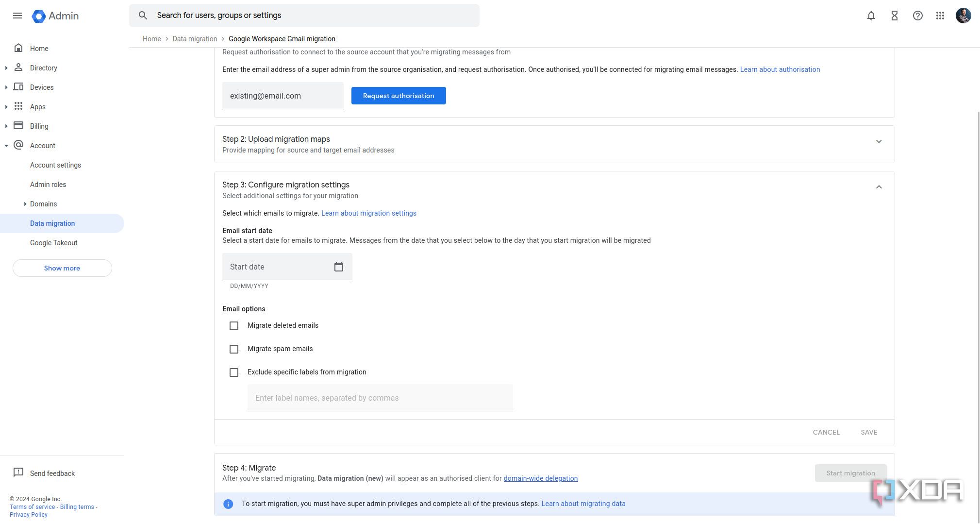Click the Send feedback icon
The height and width of the screenshot is (524, 980).
tap(18, 473)
